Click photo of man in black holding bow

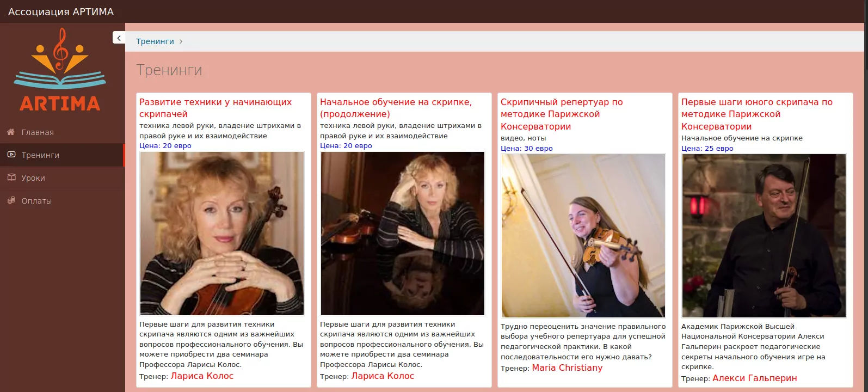764,236
